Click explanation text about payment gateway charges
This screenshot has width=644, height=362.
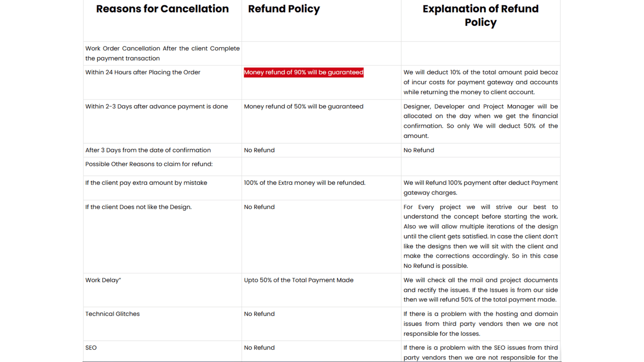[x=481, y=188]
